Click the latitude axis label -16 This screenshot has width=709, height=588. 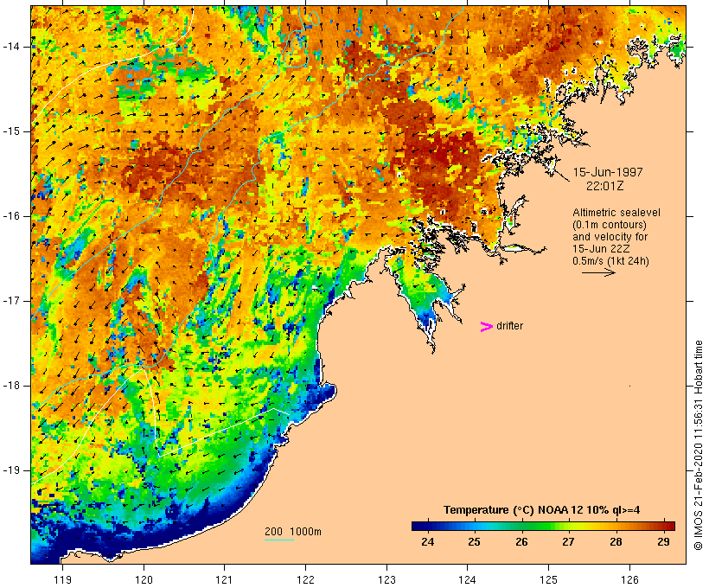(11, 216)
